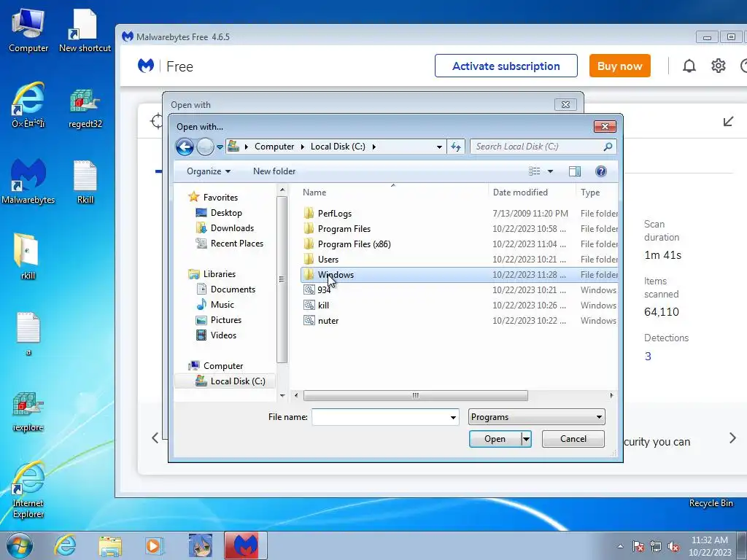Open the blue Help icon
The width and height of the screenshot is (747, 560).
click(601, 171)
